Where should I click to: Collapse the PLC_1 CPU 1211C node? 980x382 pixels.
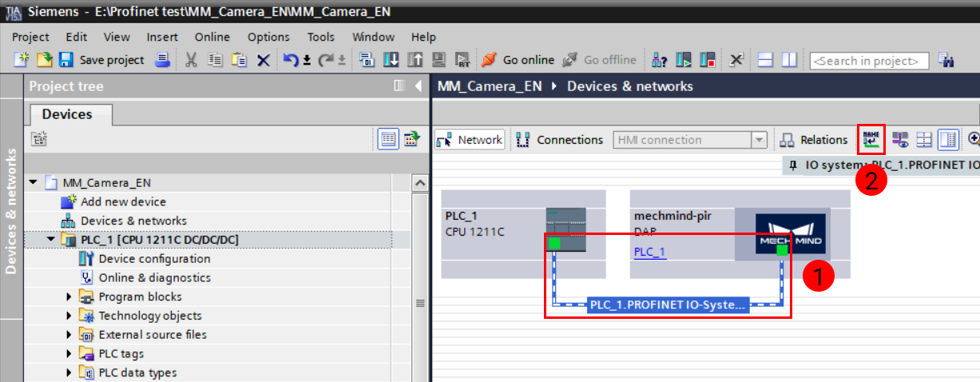[x=51, y=240]
